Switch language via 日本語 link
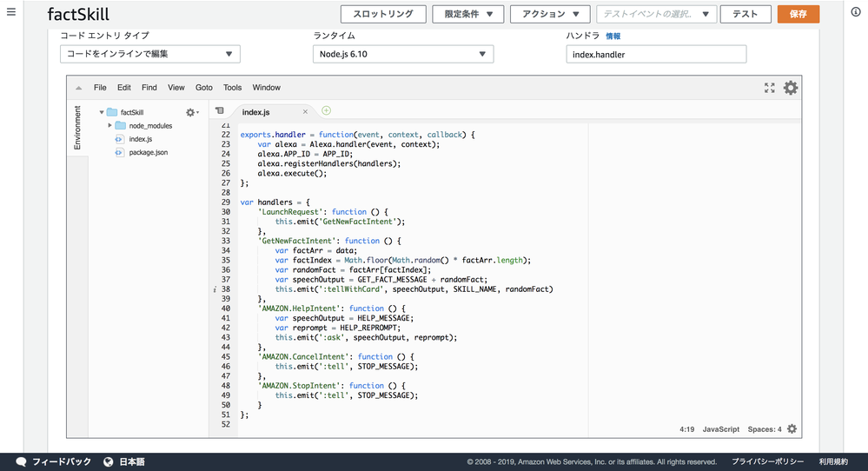This screenshot has width=868, height=471. 132,461
